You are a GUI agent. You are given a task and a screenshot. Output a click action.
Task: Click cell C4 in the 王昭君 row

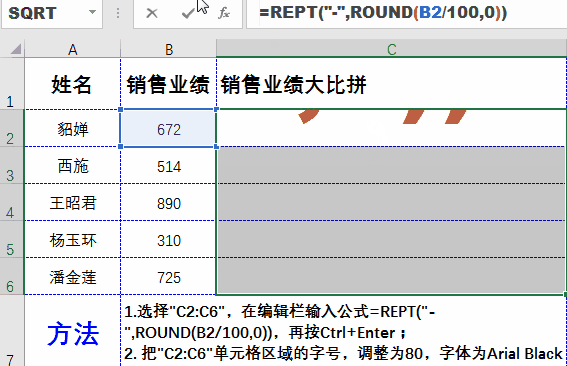392,202
